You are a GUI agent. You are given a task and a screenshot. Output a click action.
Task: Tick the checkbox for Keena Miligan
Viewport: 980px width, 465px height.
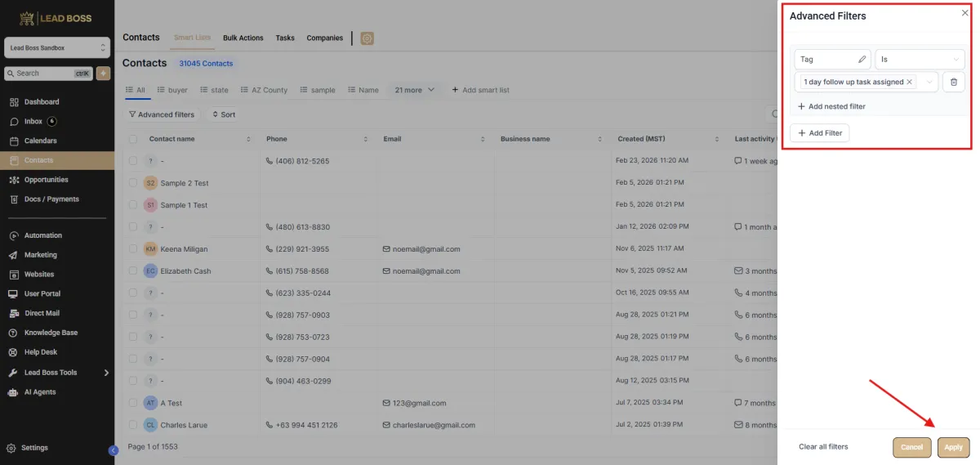coord(133,249)
